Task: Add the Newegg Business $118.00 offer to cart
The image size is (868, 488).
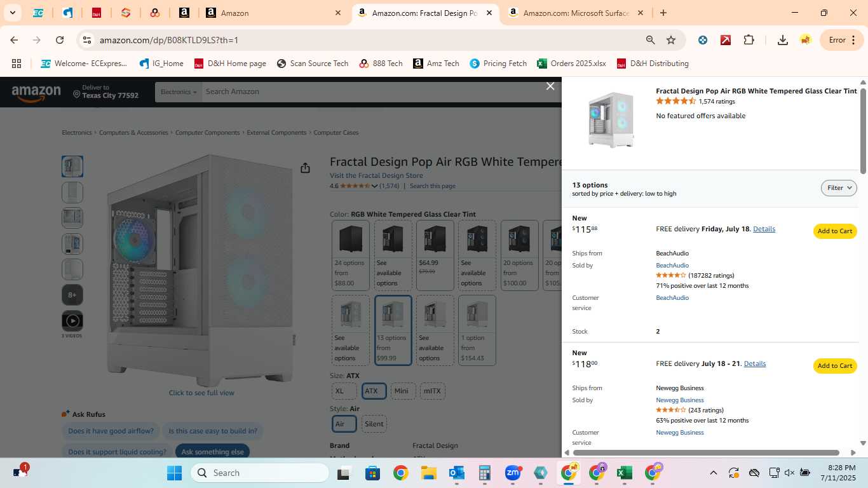Action: pyautogui.click(x=835, y=366)
